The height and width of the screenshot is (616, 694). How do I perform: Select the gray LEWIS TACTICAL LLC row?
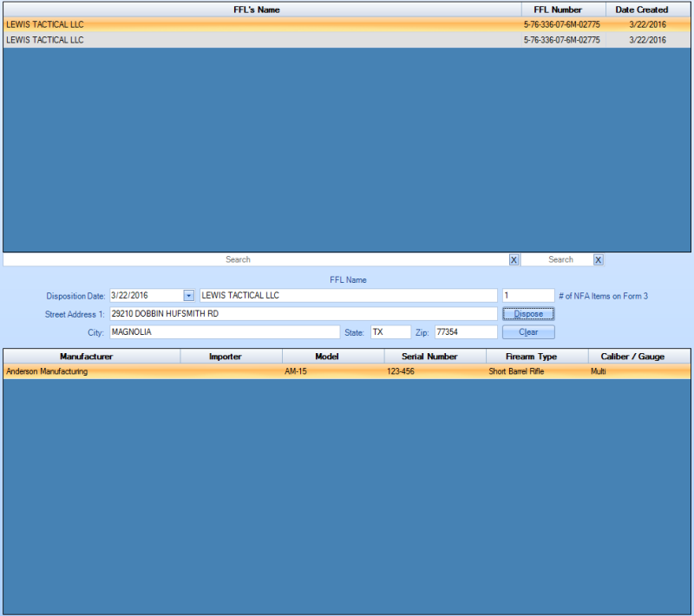point(346,40)
